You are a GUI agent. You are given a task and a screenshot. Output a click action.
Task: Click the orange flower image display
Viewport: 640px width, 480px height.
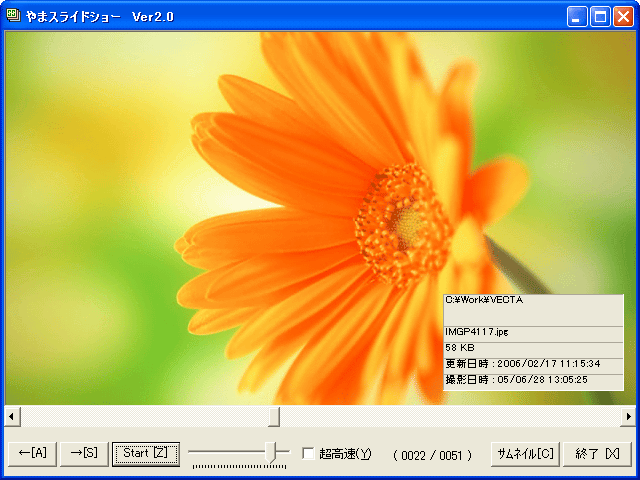point(320,218)
